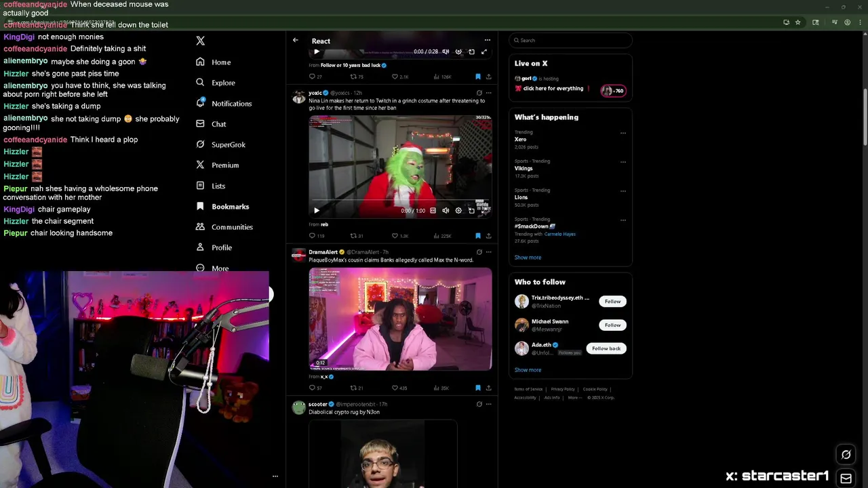Toggle picture-in-picture on grinch video
The height and width of the screenshot is (488, 868).
[471, 211]
